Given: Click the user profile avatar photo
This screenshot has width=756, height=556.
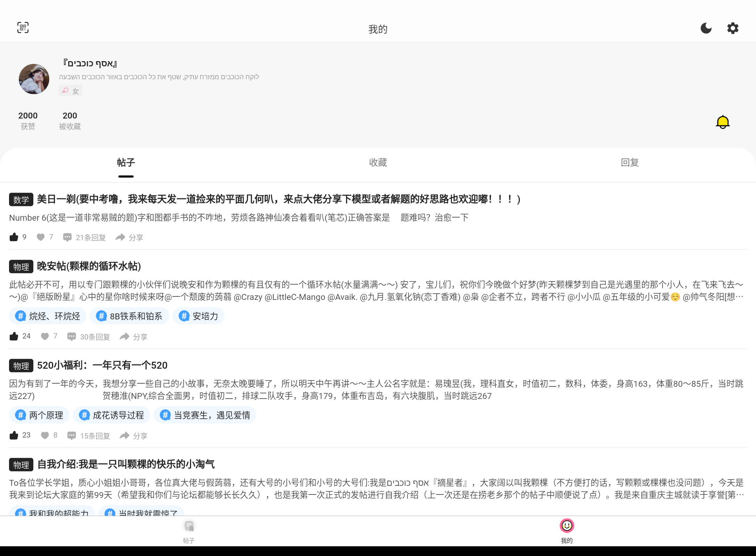Looking at the screenshot, I should (x=34, y=79).
